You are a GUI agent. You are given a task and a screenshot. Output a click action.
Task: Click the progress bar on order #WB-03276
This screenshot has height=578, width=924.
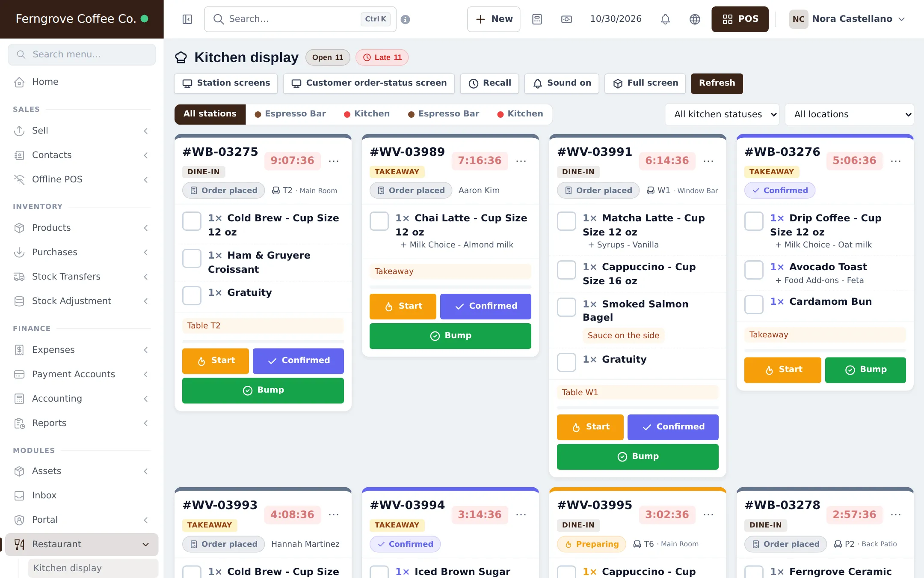tap(825, 350)
